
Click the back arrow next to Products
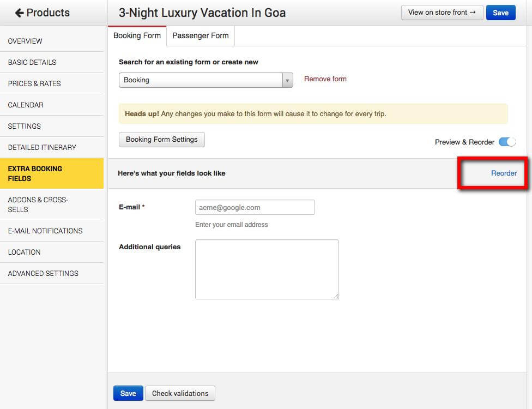coord(19,13)
